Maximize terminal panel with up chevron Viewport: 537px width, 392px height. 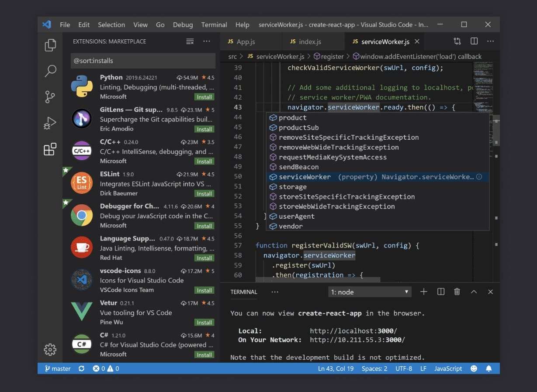pos(474,292)
